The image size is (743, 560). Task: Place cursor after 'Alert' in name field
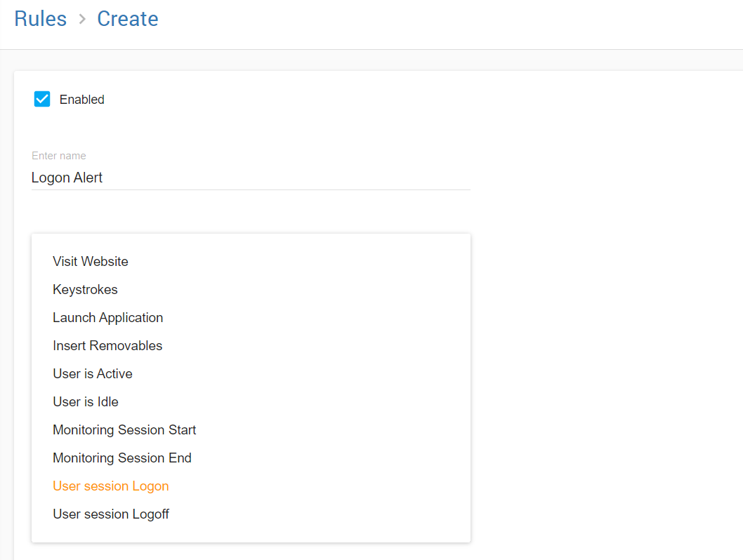pyautogui.click(x=104, y=178)
